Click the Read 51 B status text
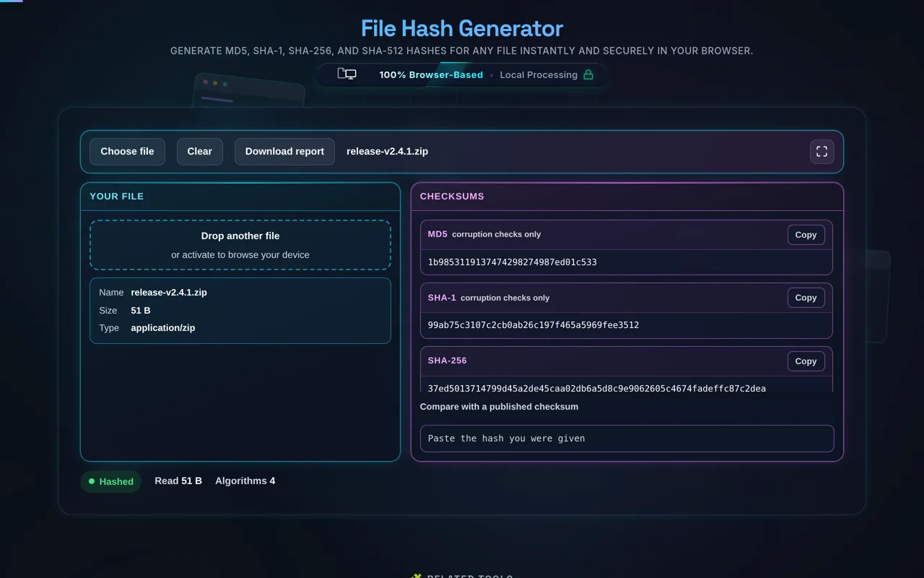Viewport: 924px width, 578px height. pos(178,481)
